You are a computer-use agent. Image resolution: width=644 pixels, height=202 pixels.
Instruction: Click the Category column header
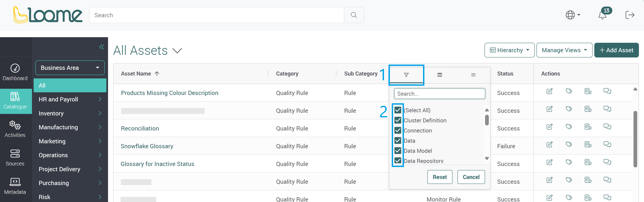tap(287, 74)
